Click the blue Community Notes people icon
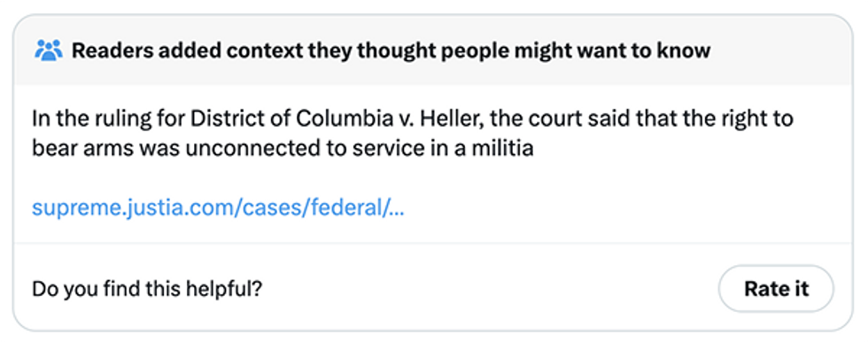 tap(48, 51)
